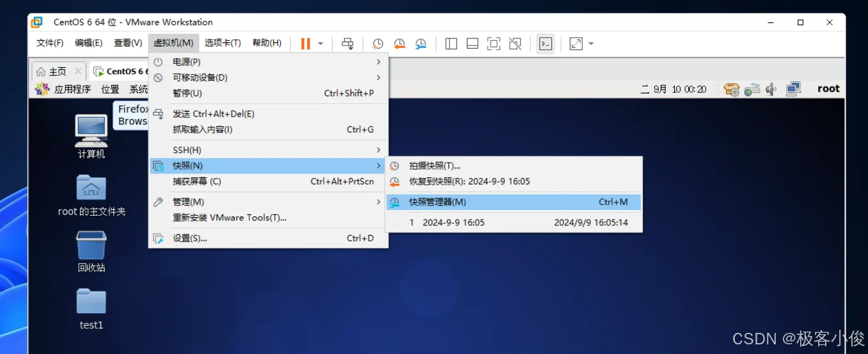Viewport: 868px width, 354px height.
Task: Open dropdown arrow beside the pause button
Action: [x=320, y=44]
